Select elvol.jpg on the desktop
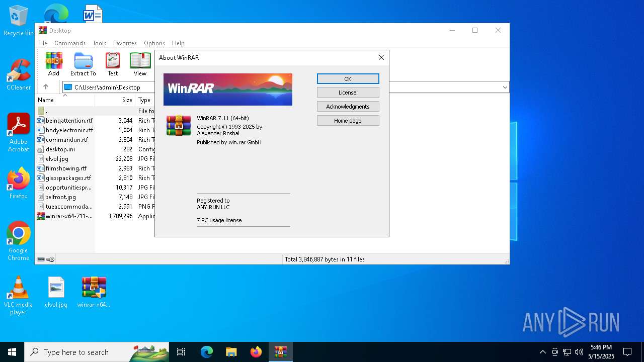Image resolution: width=644 pixels, height=362 pixels. pyautogui.click(x=56, y=292)
